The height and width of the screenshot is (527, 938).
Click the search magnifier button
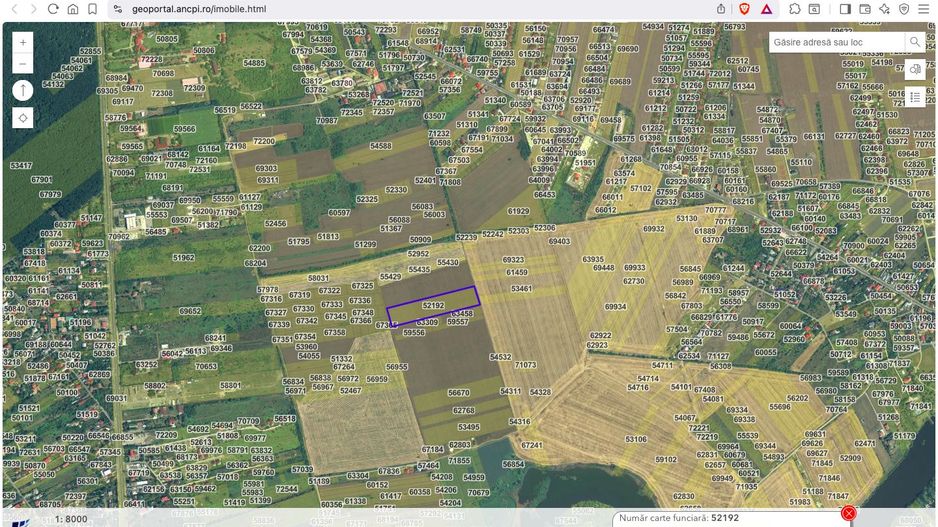pyautogui.click(x=914, y=42)
